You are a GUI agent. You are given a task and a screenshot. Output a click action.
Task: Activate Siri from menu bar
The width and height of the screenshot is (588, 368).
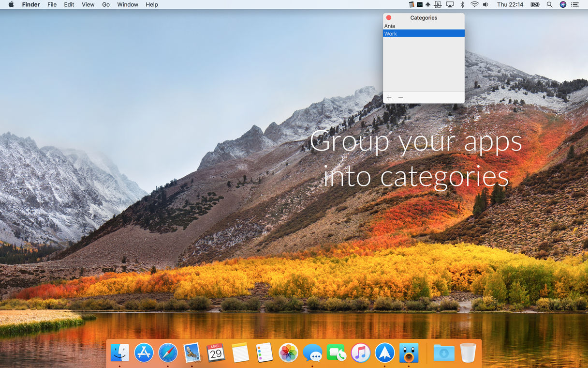point(563,4)
